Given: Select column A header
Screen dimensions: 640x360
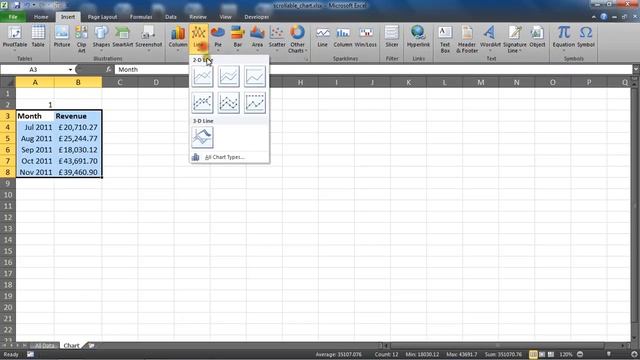Looking at the screenshot, I should [35, 82].
